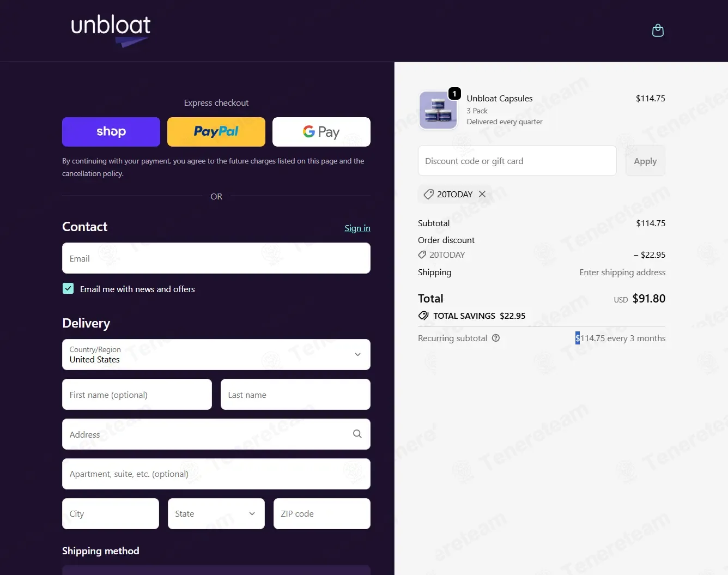This screenshot has height=575, width=728.
Task: Click the 3 Pack variant text
Action: (477, 111)
